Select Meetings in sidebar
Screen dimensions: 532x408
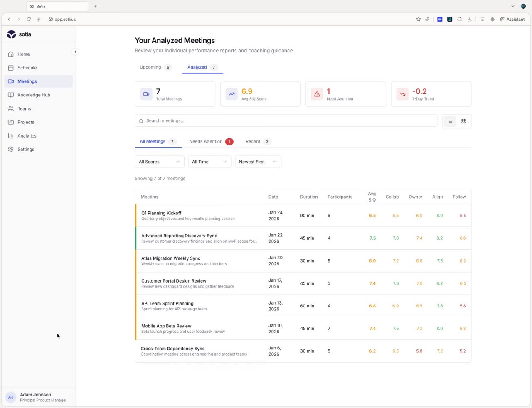click(38, 81)
